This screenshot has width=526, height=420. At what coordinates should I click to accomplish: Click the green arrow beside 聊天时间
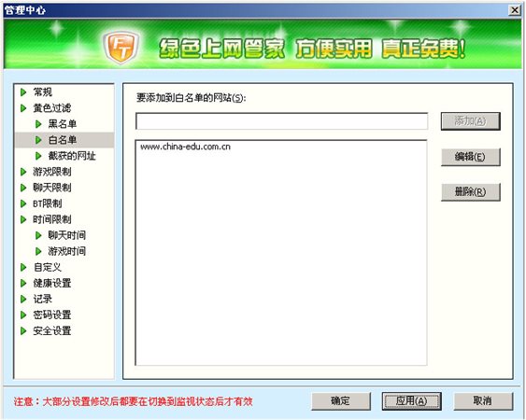(x=38, y=235)
